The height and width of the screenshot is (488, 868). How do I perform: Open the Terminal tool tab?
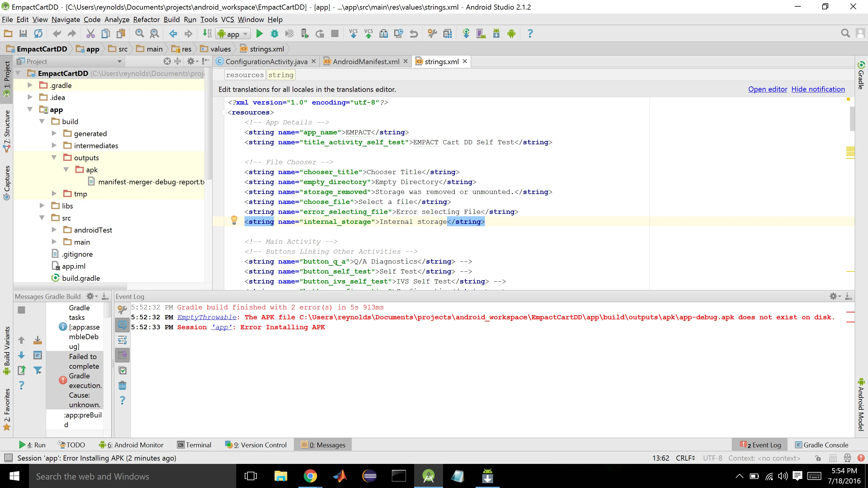(x=194, y=445)
